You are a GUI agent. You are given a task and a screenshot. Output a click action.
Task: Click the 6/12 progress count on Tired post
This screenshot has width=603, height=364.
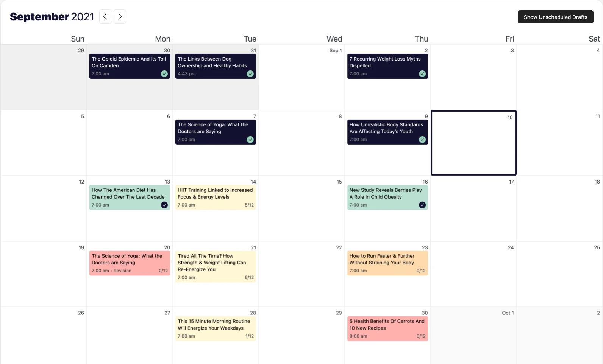pyautogui.click(x=249, y=277)
